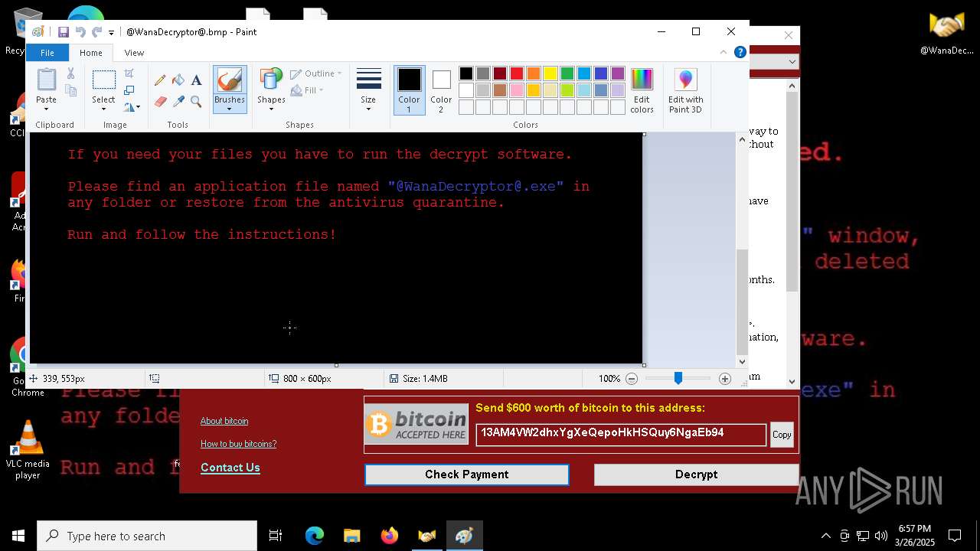Pick the green color swatch
The height and width of the screenshot is (551, 980).
(567, 73)
